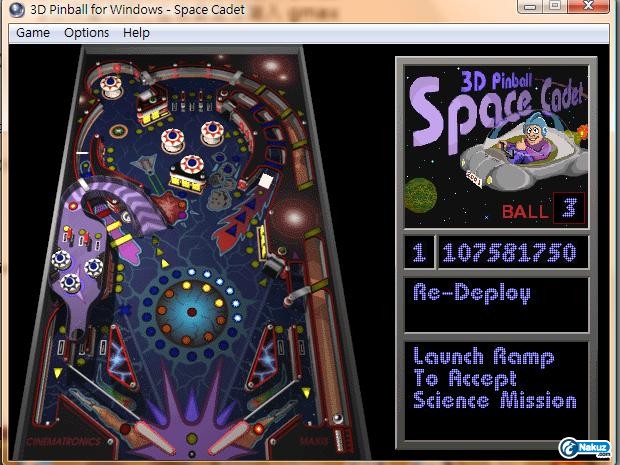Click the yellow arrow on right outlane
Image resolution: width=620 pixels, height=465 pixels.
click(x=306, y=392)
